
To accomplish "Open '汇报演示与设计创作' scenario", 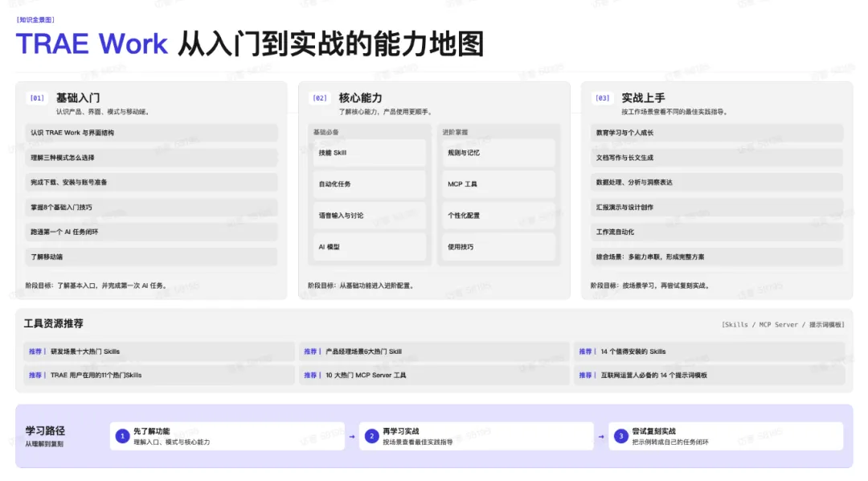I will click(716, 208).
